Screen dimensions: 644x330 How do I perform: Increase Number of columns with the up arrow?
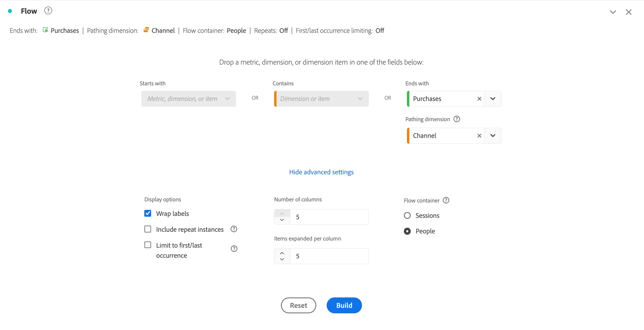282,214
